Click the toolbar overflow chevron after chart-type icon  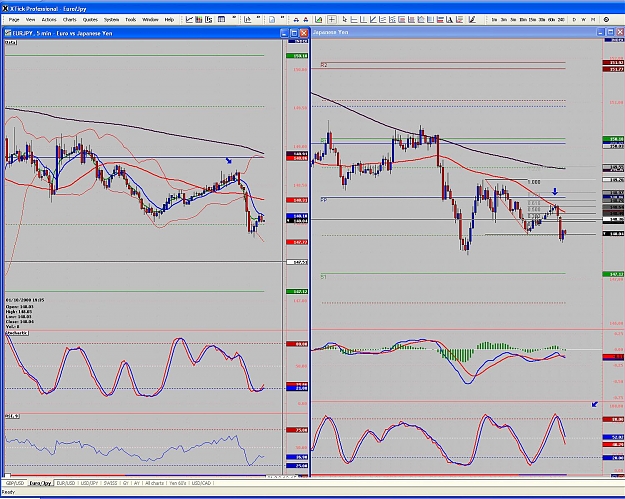point(258,18)
